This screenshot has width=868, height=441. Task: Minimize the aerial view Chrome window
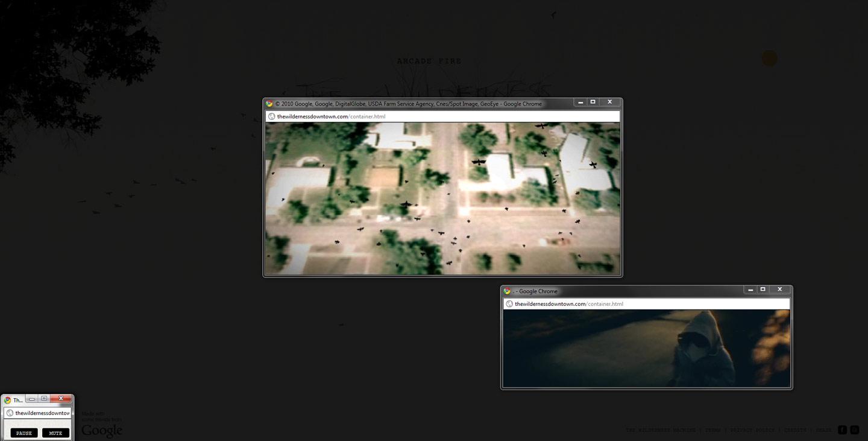[x=580, y=103]
